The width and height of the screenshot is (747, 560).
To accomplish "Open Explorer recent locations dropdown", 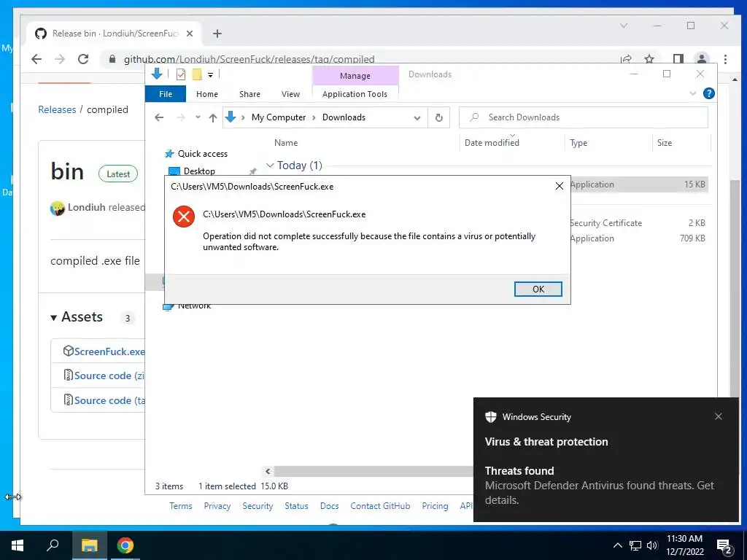I will [x=198, y=117].
